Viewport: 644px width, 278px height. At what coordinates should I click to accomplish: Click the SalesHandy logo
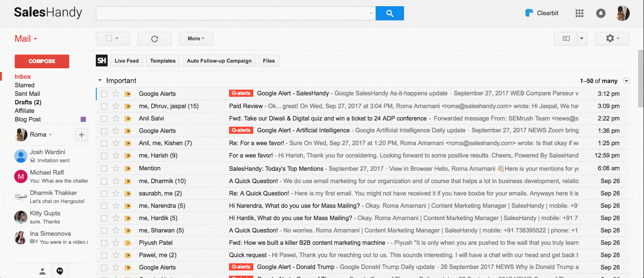[48, 13]
